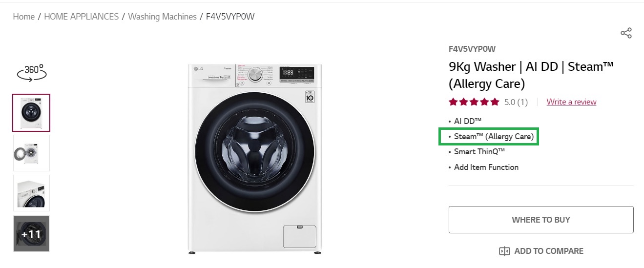Click the 9Kg Washer product title
Viewport: 644px width, 268px height.
coord(531,75)
